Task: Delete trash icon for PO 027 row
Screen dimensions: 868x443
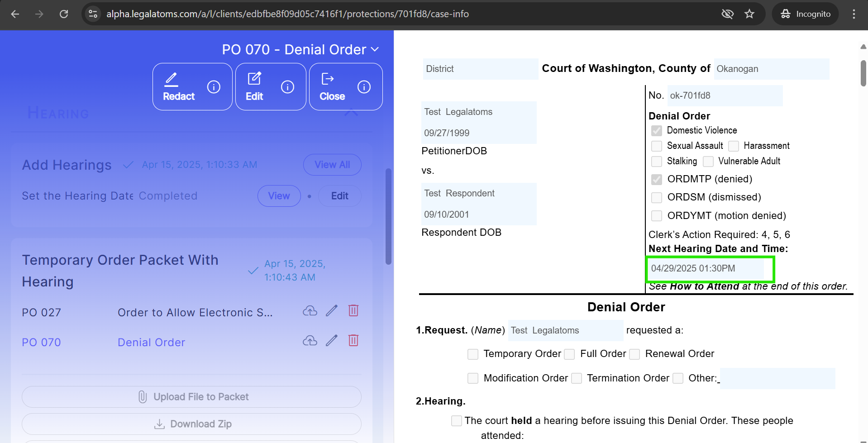Action: [353, 310]
